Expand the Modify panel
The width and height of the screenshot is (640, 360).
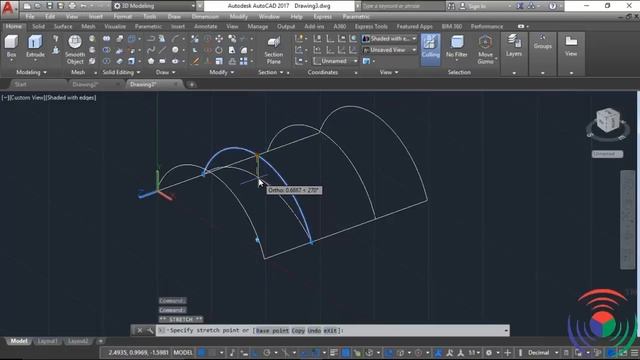[222, 72]
